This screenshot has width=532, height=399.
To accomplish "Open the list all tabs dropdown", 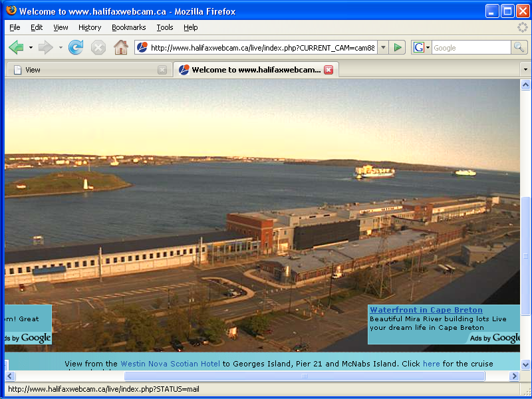I will pyautogui.click(x=525, y=70).
